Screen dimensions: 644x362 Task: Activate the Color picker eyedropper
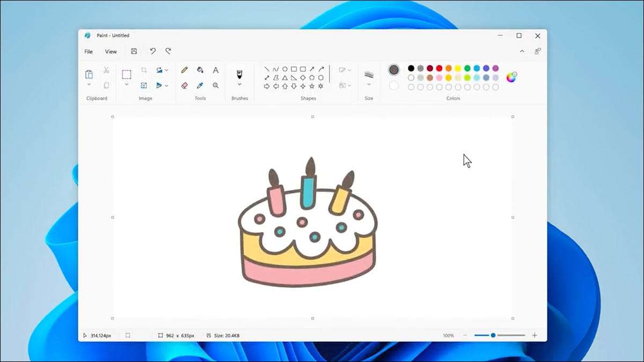(200, 85)
